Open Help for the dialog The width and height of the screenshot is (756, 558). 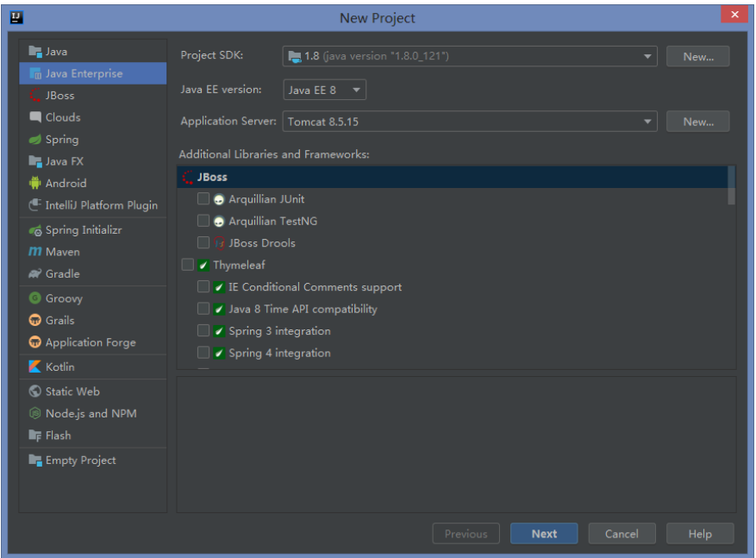coord(700,534)
